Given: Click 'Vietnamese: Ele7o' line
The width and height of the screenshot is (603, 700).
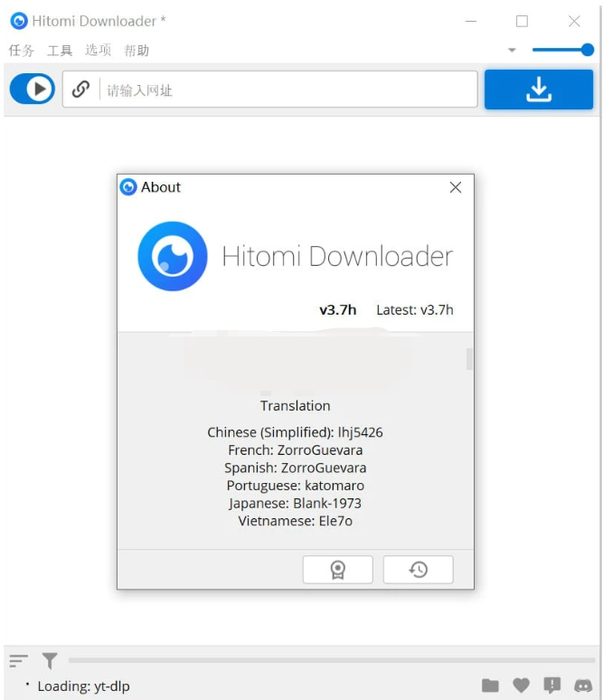Looking at the screenshot, I should pyautogui.click(x=295, y=521).
